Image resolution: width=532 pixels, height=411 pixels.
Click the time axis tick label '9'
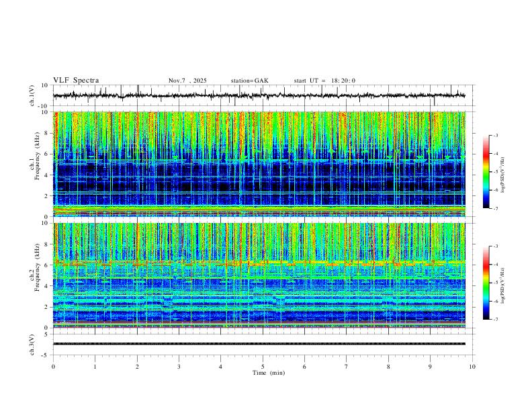click(430, 367)
